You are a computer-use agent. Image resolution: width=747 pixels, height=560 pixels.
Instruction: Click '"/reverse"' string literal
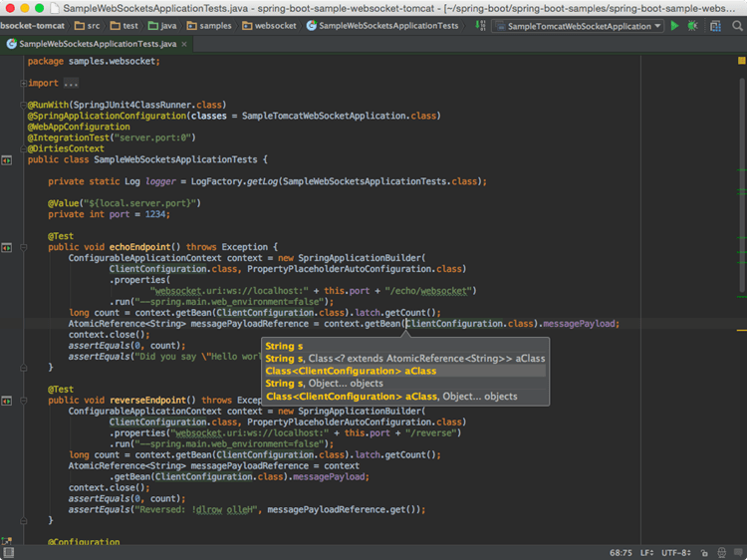[x=430, y=433]
